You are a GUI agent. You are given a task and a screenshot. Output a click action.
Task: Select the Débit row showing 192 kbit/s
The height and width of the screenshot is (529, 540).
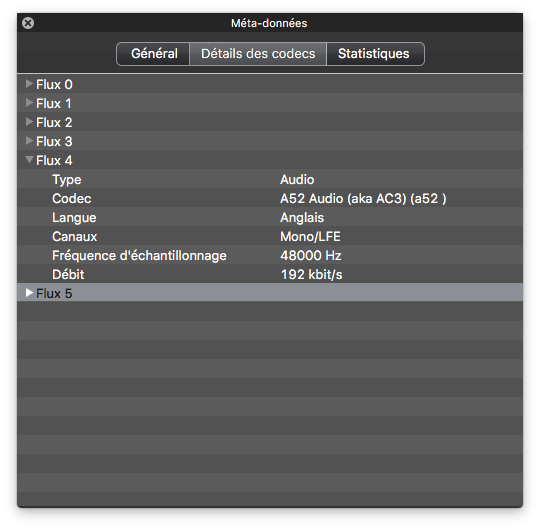point(270,274)
